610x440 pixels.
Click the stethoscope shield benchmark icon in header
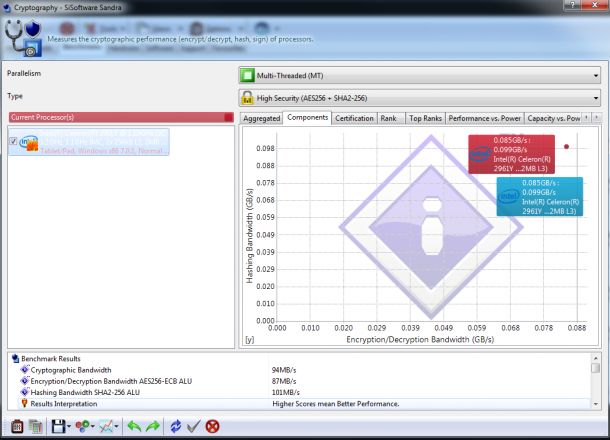(x=23, y=39)
